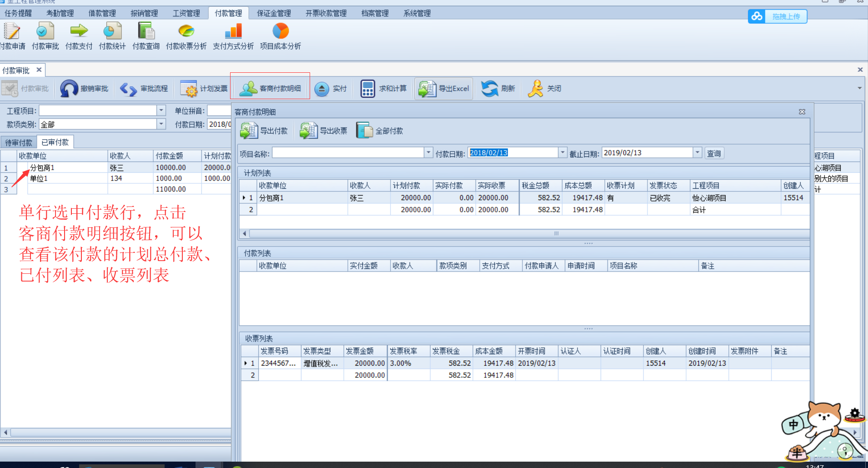This screenshot has height=468, width=868.
Task: Click the 导出Excel toolbar button
Action: (444, 89)
